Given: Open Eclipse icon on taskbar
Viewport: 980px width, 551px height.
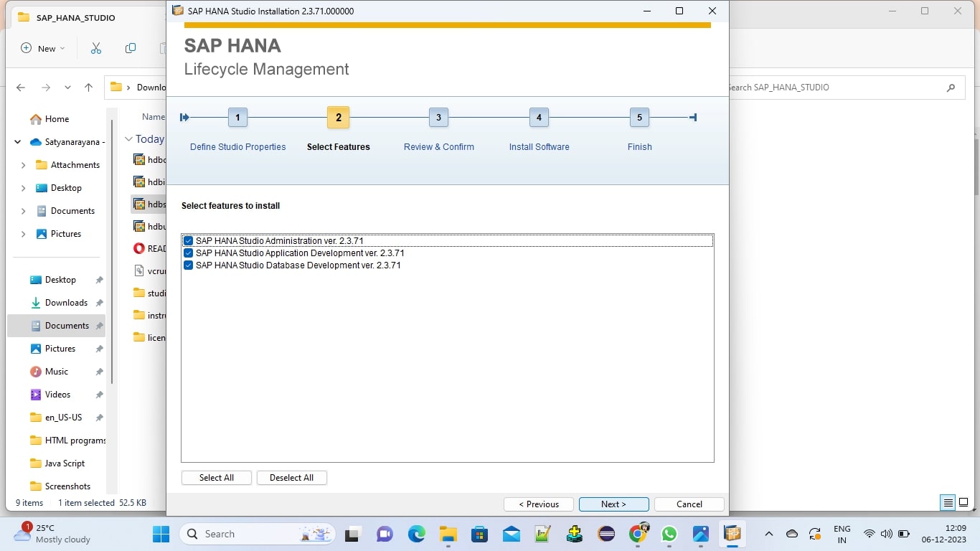Looking at the screenshot, I should point(606,534).
